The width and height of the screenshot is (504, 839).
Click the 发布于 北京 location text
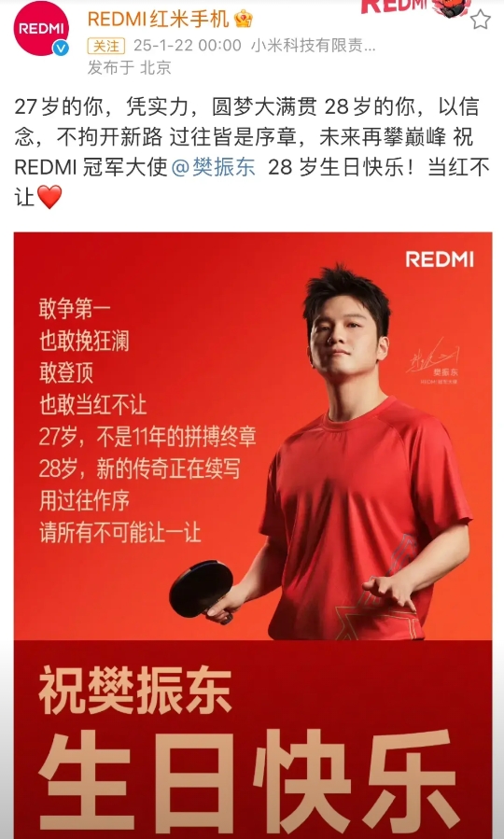[x=130, y=67]
